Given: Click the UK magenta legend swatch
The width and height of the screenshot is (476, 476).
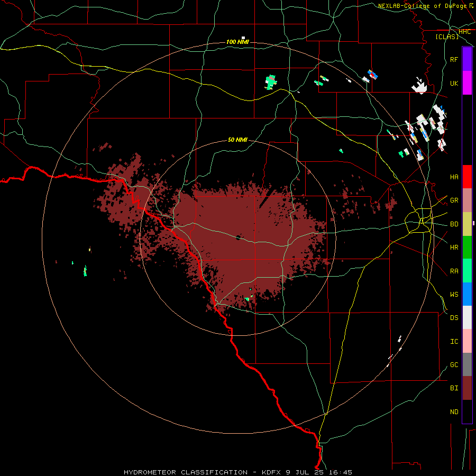Looking at the screenshot, I should click(467, 83).
